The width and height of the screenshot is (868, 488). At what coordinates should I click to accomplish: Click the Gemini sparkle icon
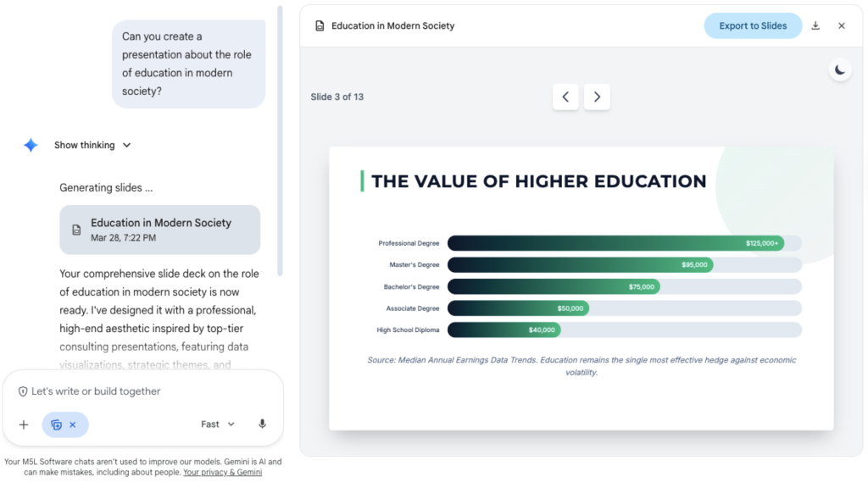click(31, 145)
